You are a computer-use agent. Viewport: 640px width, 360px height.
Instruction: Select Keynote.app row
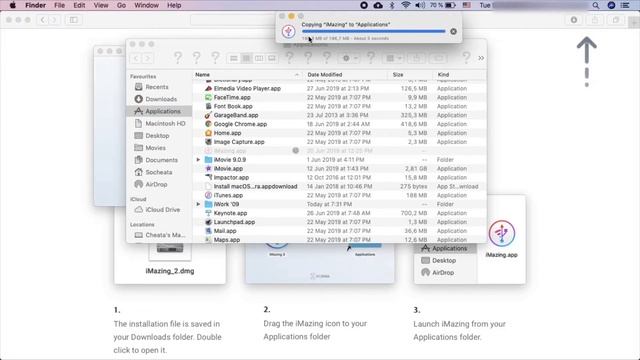click(x=339, y=213)
